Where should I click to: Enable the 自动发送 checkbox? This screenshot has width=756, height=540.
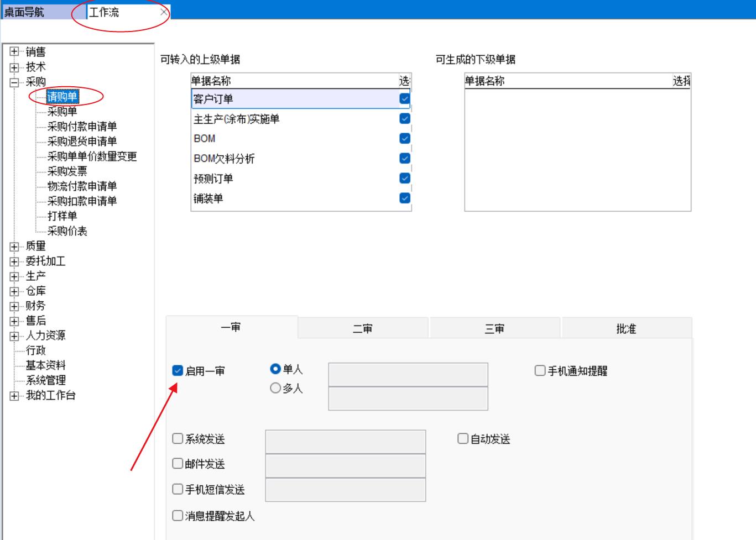coord(463,439)
